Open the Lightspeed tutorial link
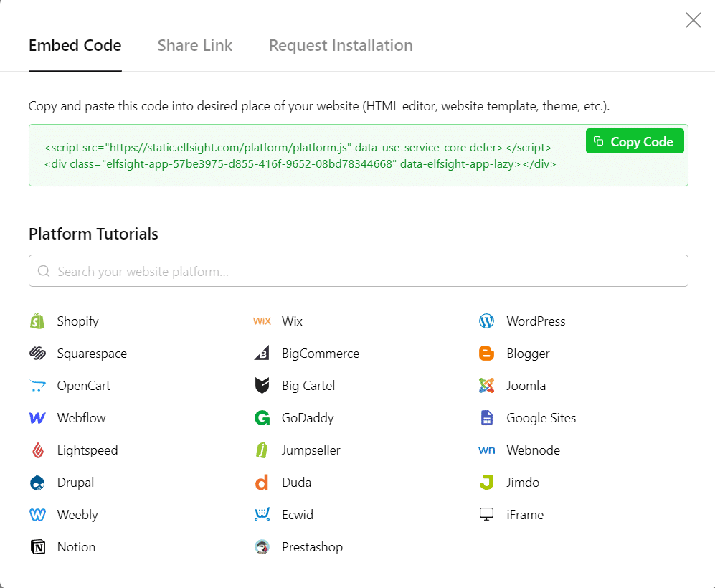The image size is (715, 588). (87, 450)
